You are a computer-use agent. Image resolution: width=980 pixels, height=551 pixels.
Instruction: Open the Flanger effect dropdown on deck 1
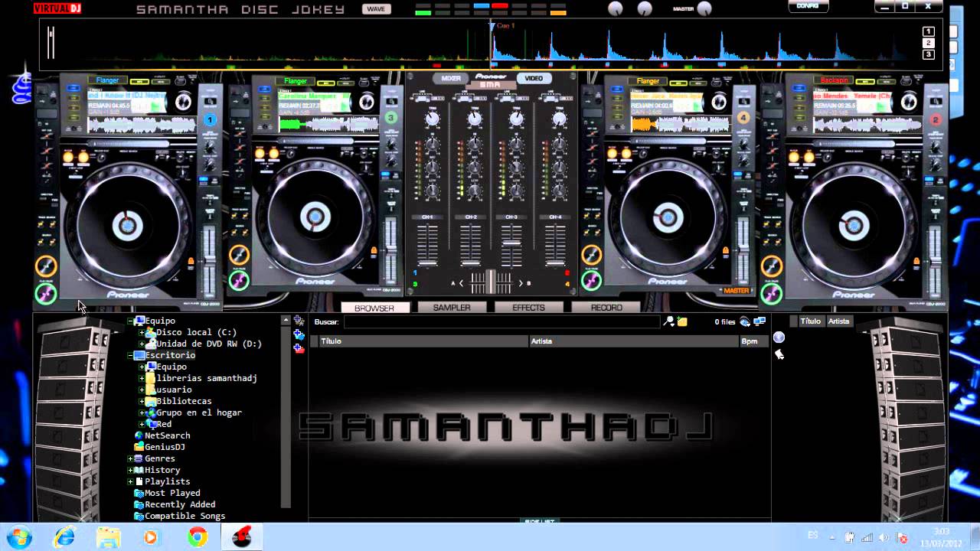[107, 80]
